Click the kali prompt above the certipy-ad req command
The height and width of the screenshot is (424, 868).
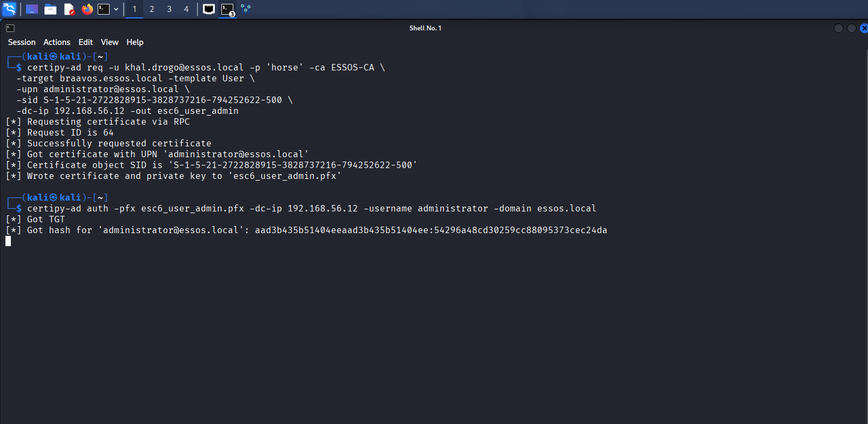pyautogui.click(x=58, y=57)
